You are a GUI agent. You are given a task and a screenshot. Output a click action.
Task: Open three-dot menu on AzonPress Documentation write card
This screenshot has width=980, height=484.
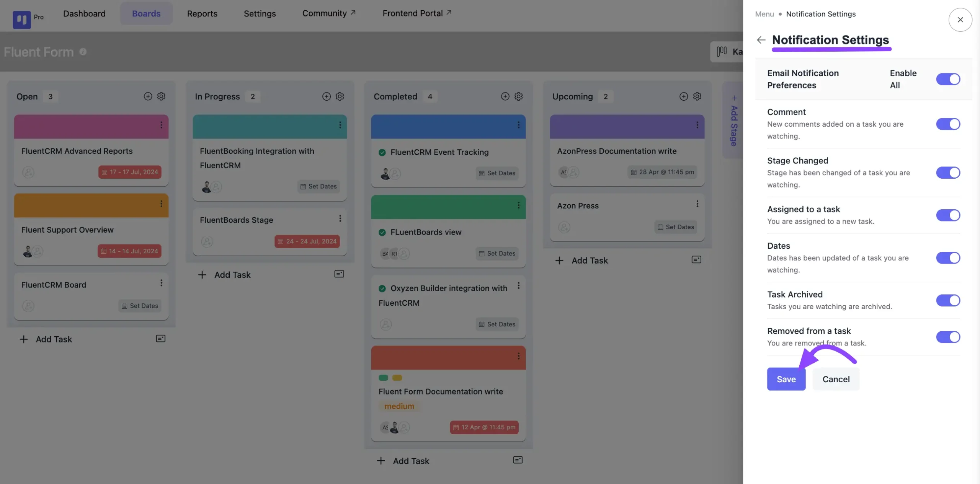697,125
